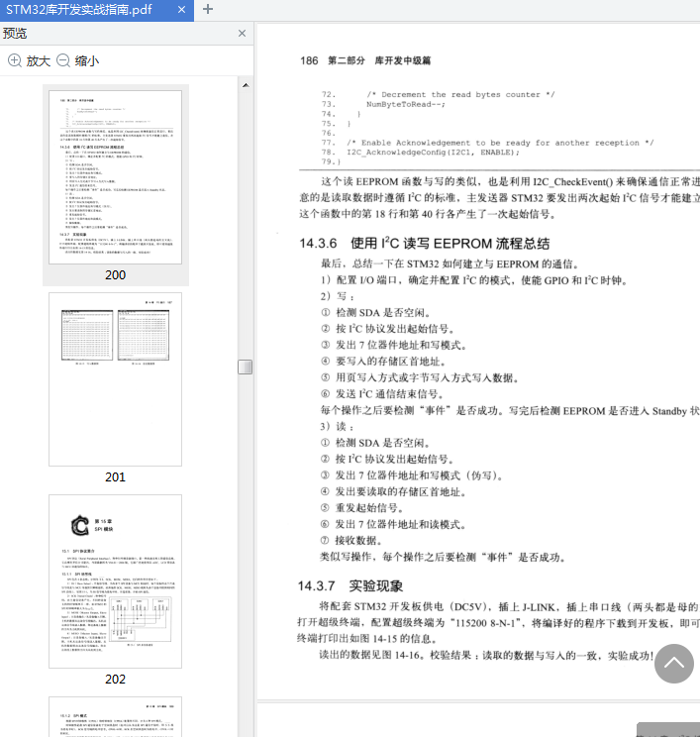
Task: Open the partially visible thumbnail below 202
Action: tap(115, 717)
